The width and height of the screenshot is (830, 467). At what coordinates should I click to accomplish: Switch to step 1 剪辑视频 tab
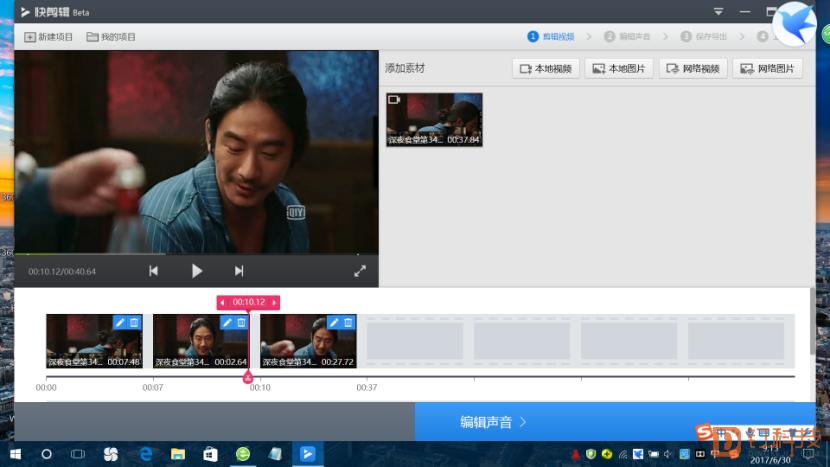(551, 37)
